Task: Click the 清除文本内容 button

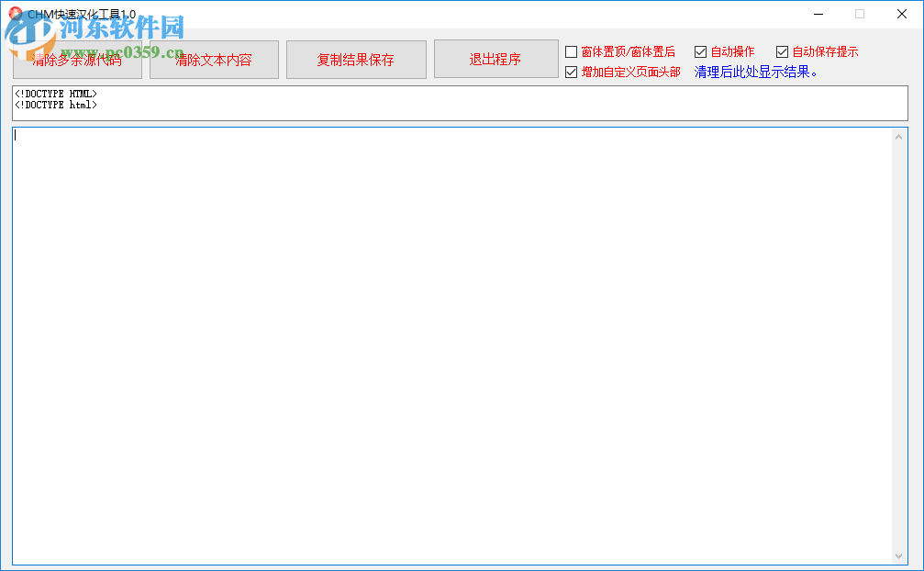Action: pyautogui.click(x=214, y=59)
